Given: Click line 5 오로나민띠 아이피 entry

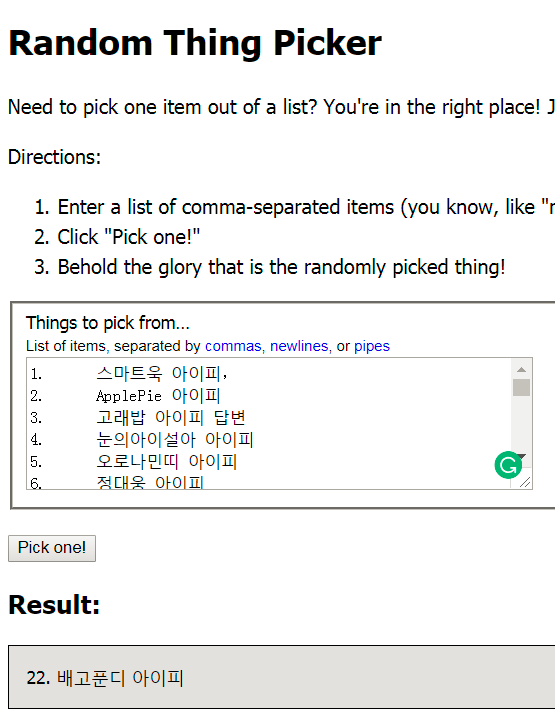Looking at the screenshot, I should coord(167,461).
